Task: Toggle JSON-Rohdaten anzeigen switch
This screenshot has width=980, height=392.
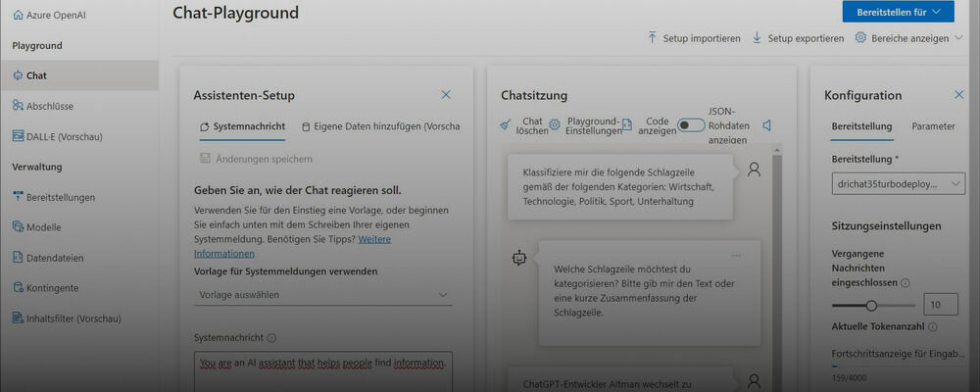Action: tap(692, 125)
